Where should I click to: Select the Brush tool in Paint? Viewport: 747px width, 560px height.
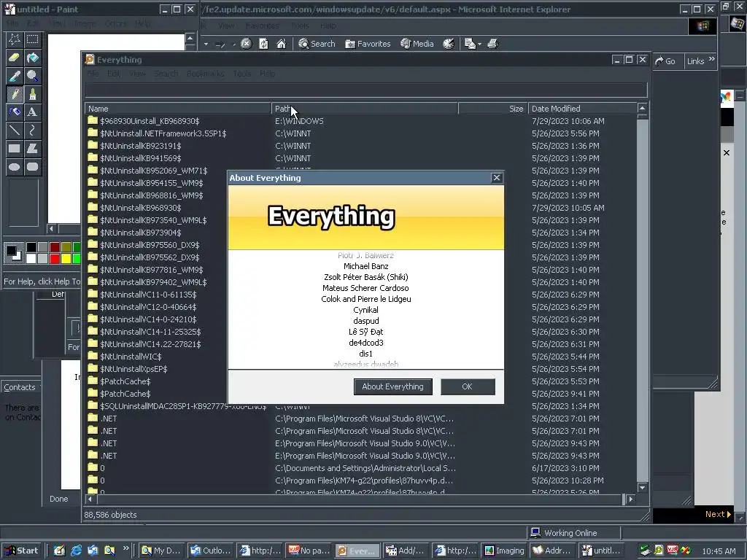tap(32, 94)
